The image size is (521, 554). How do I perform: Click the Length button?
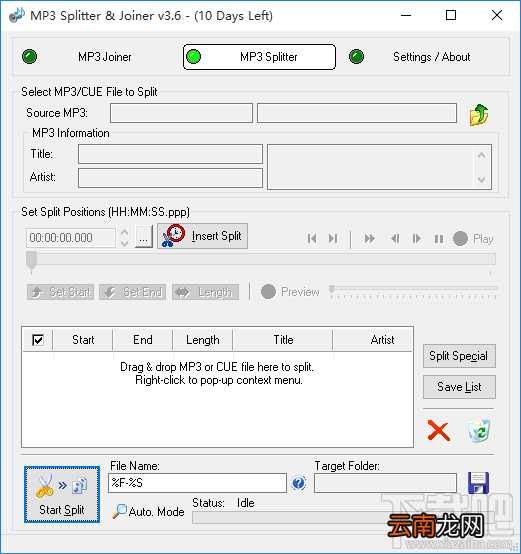pos(206,292)
